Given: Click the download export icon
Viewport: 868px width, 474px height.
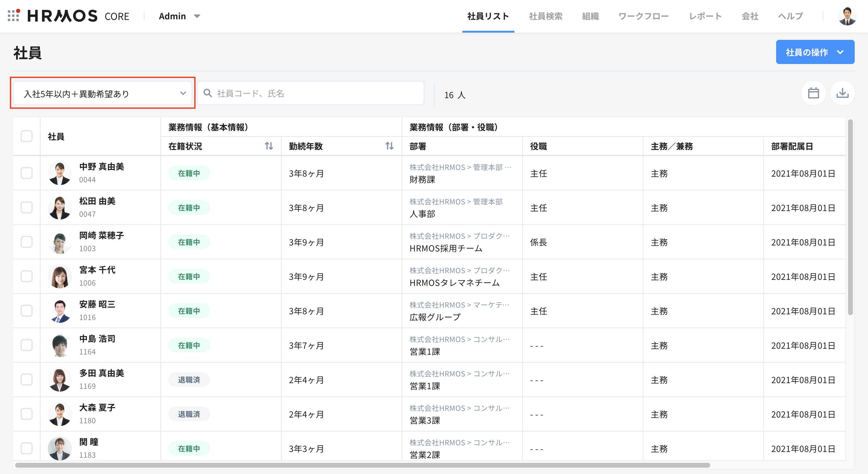Looking at the screenshot, I should click(842, 93).
